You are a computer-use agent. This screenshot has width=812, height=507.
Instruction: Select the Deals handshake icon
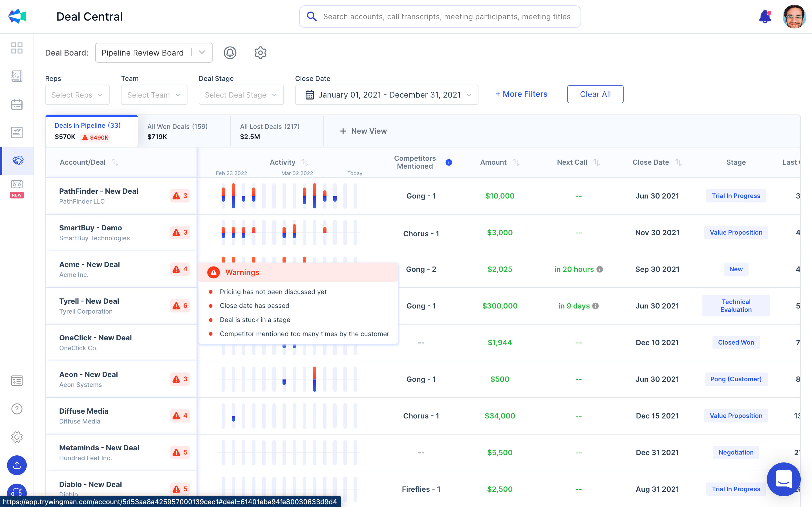(17, 161)
